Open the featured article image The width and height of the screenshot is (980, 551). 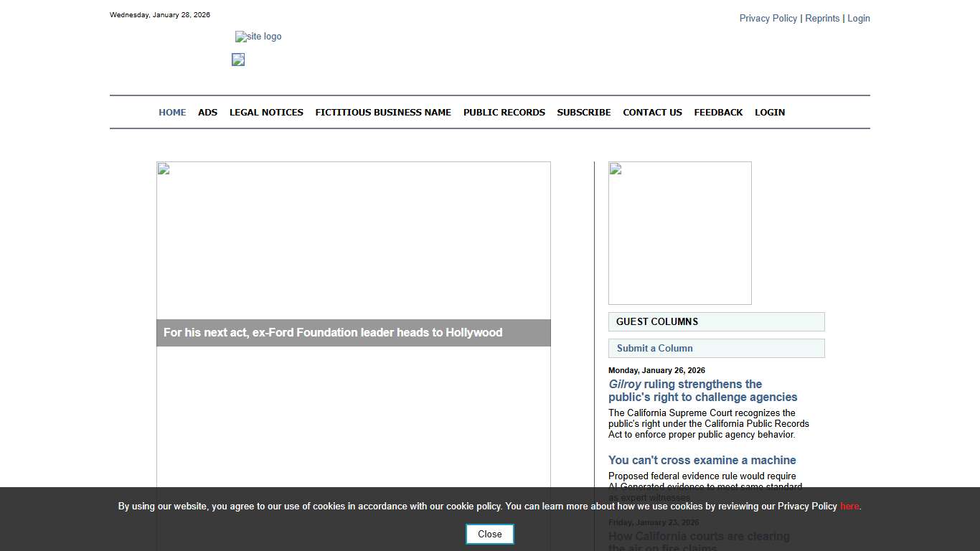pos(353,240)
